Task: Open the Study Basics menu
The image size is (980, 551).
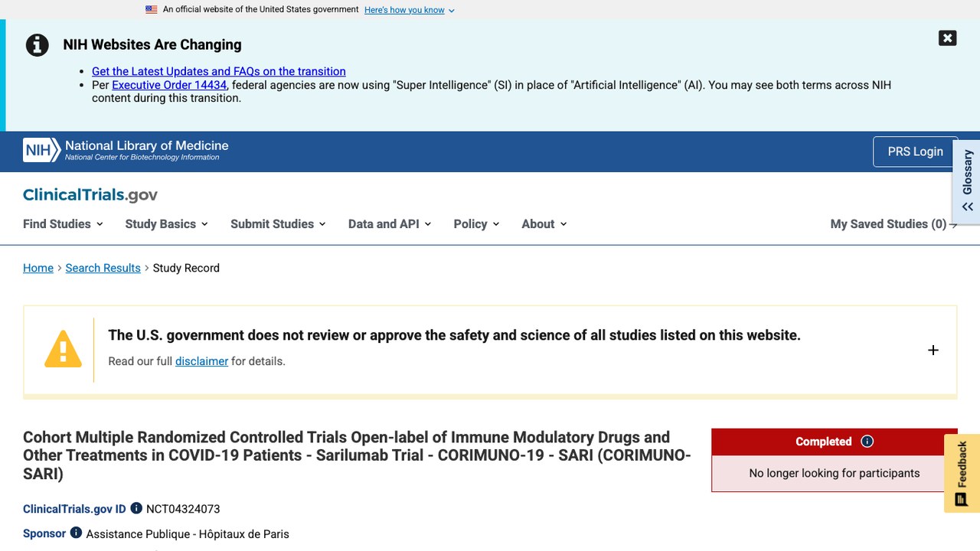Action: point(167,224)
